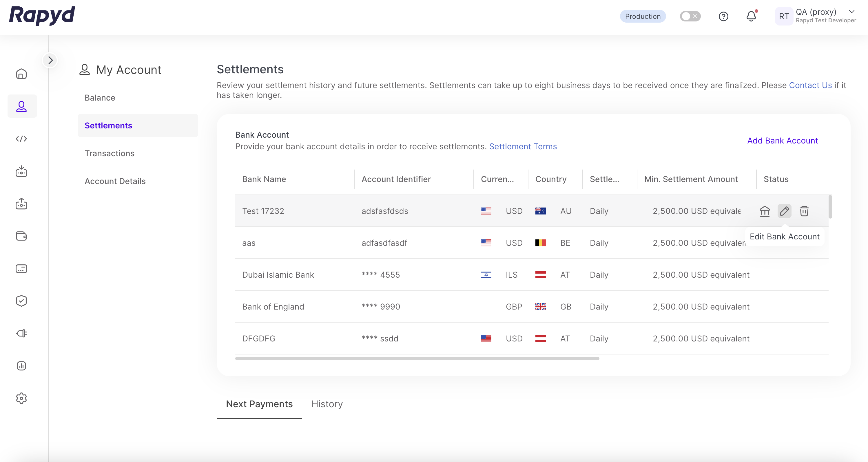Switch to the History tab
Viewport: 868px width, 462px height.
click(x=327, y=404)
